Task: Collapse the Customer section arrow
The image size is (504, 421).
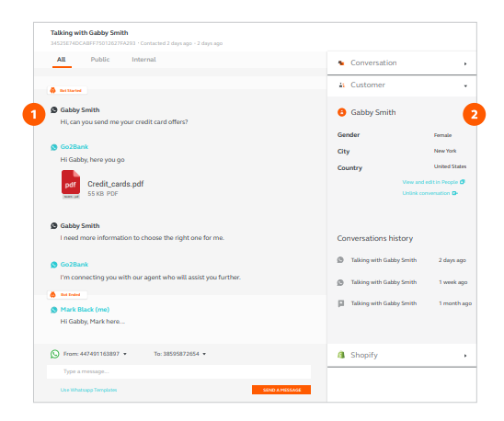Action: 465,85
